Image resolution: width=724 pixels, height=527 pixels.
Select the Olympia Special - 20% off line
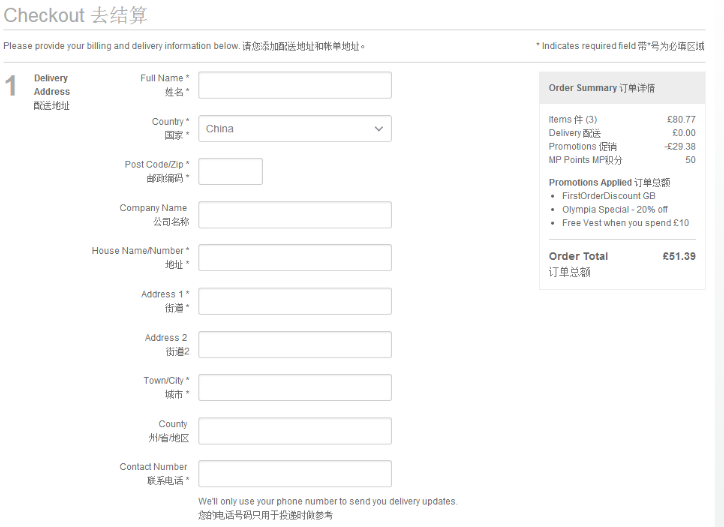click(615, 210)
